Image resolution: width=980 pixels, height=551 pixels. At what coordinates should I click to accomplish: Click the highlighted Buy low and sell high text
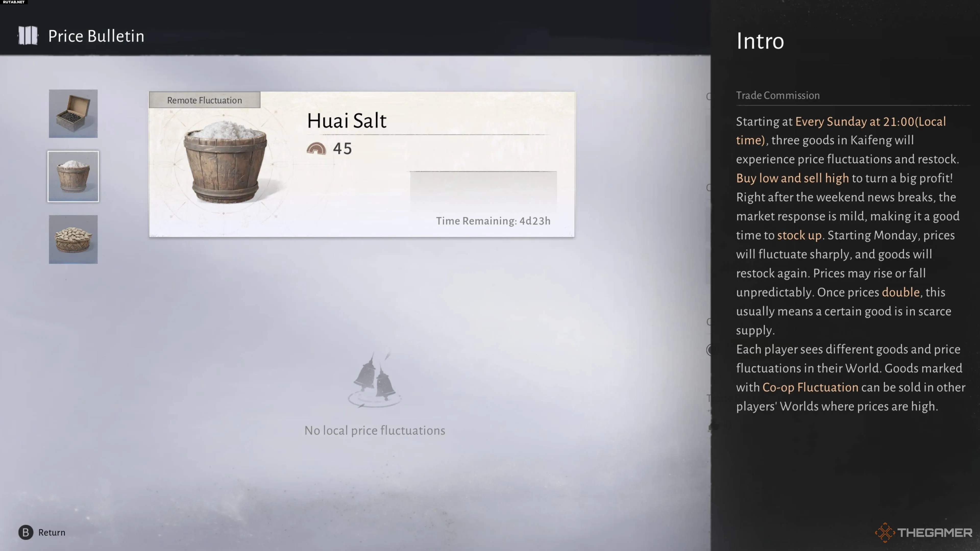pos(792,178)
